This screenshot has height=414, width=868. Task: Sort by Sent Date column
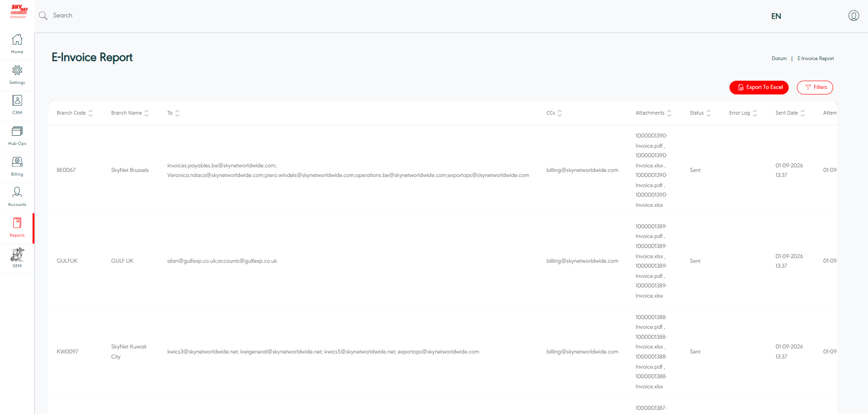(x=802, y=113)
